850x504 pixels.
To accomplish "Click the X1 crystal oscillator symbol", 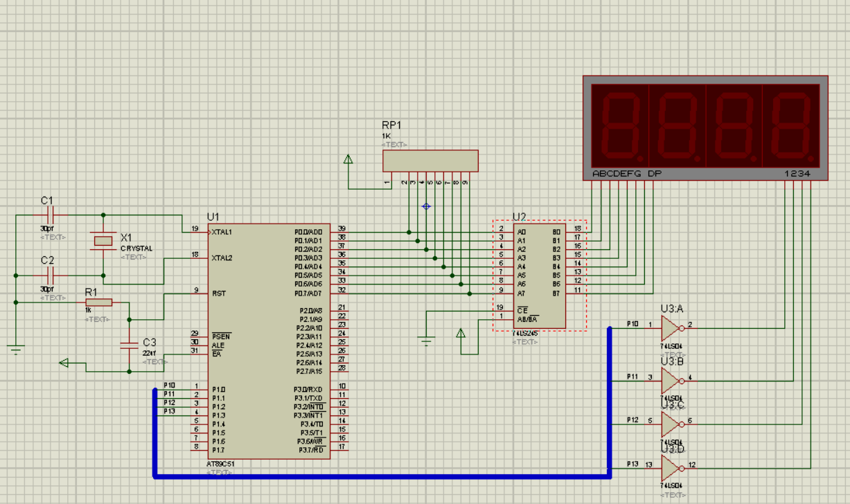I will (103, 240).
